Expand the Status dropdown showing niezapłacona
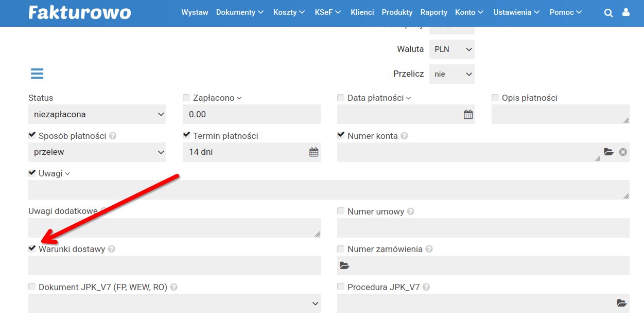Image resolution: width=644 pixels, height=322 pixels. click(x=97, y=114)
